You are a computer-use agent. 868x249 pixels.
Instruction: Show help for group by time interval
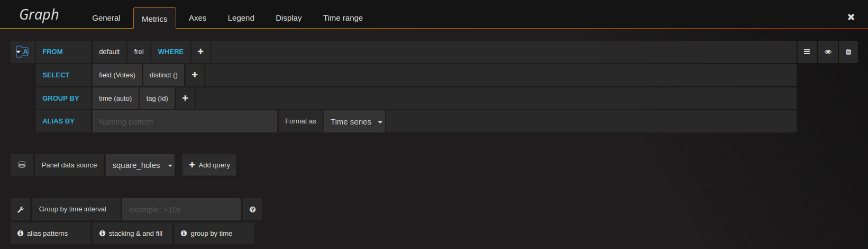click(252, 209)
